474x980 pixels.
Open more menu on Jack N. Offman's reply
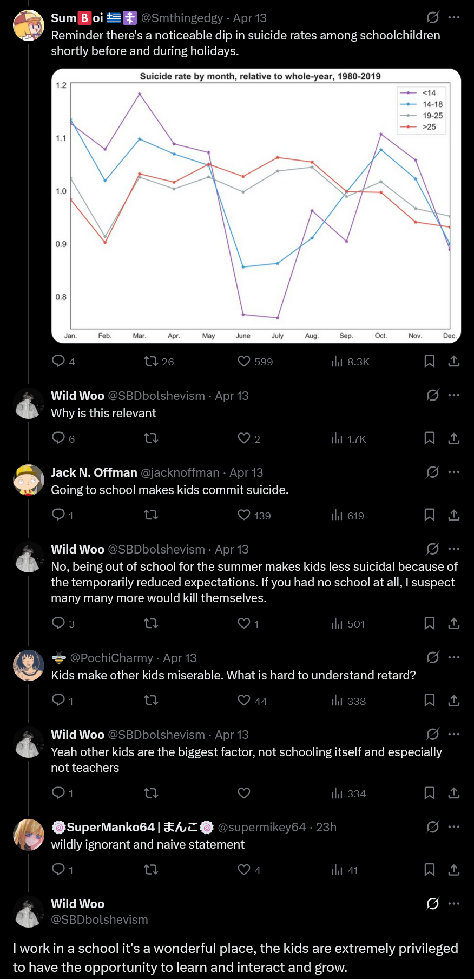(x=454, y=472)
